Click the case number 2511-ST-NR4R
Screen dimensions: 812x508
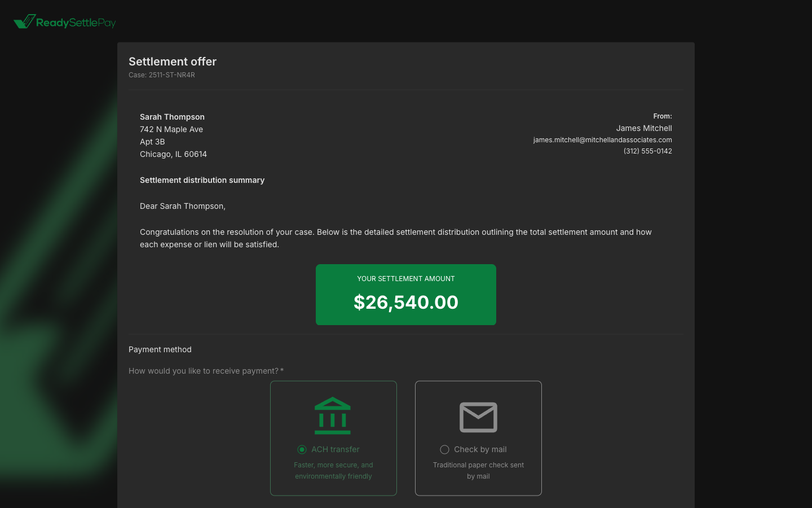click(162, 75)
